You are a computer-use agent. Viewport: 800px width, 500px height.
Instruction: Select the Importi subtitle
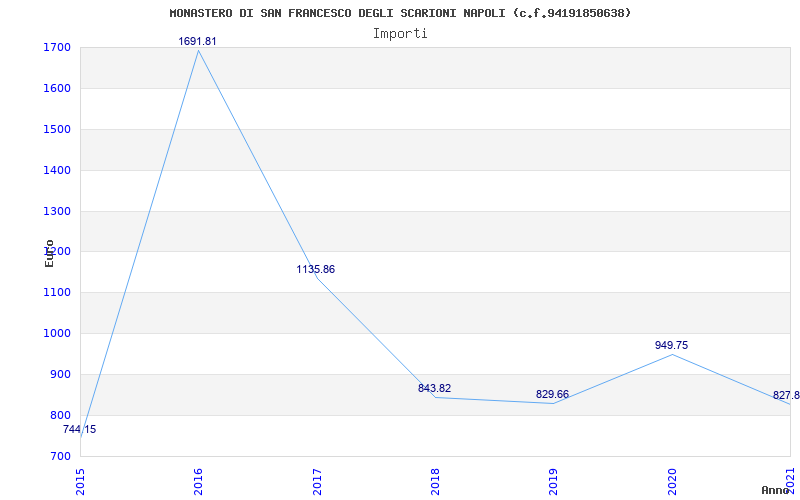point(400,34)
